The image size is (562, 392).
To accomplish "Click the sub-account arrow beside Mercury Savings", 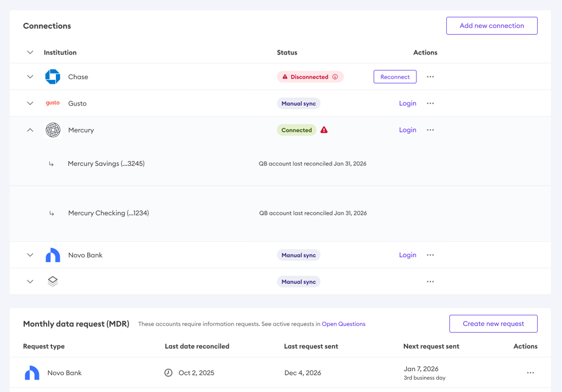I will tap(51, 164).
